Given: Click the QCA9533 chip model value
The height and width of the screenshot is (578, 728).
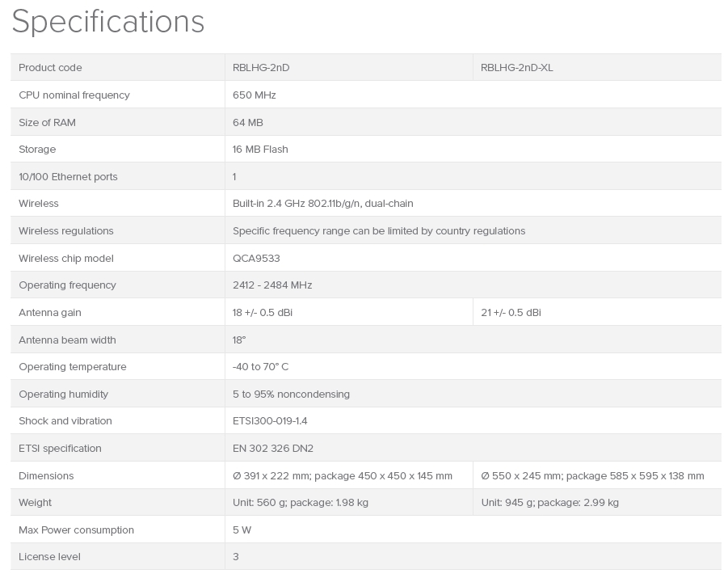Looking at the screenshot, I should (256, 259).
